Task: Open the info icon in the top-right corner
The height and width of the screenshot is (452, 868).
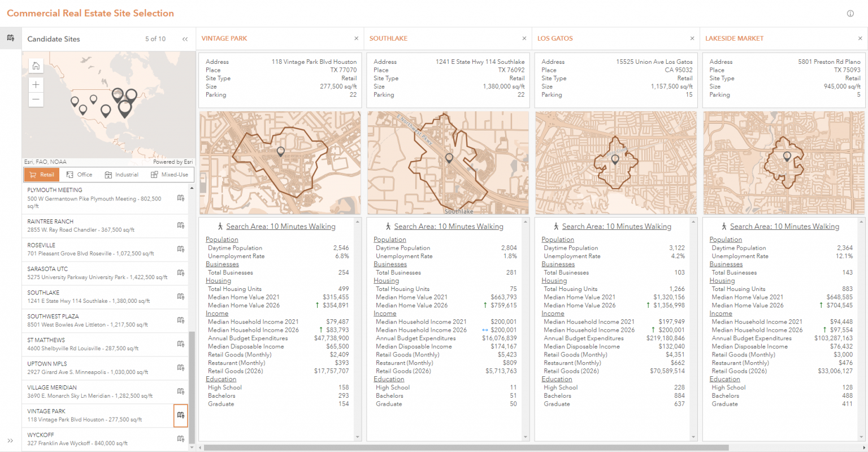Action: [850, 13]
